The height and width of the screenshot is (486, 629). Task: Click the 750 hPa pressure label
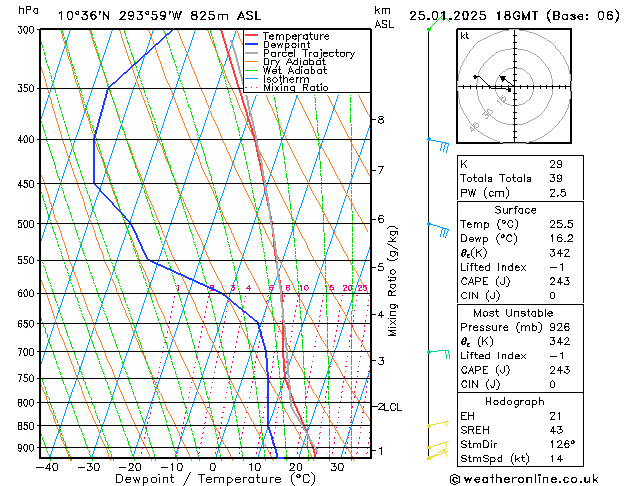[28, 379]
